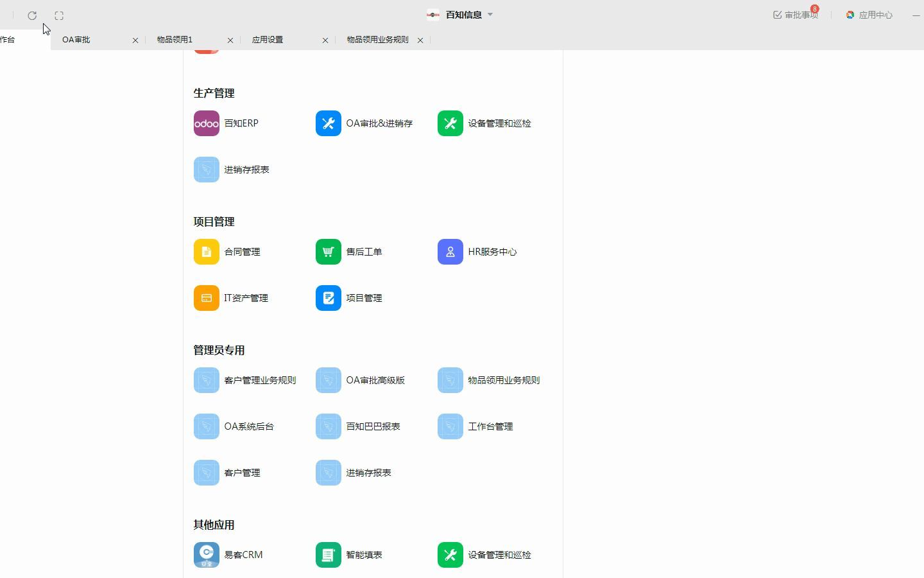Open 设备管理和巡检 icon under 生产管理
Screen dimensions: 924x578
click(450, 123)
